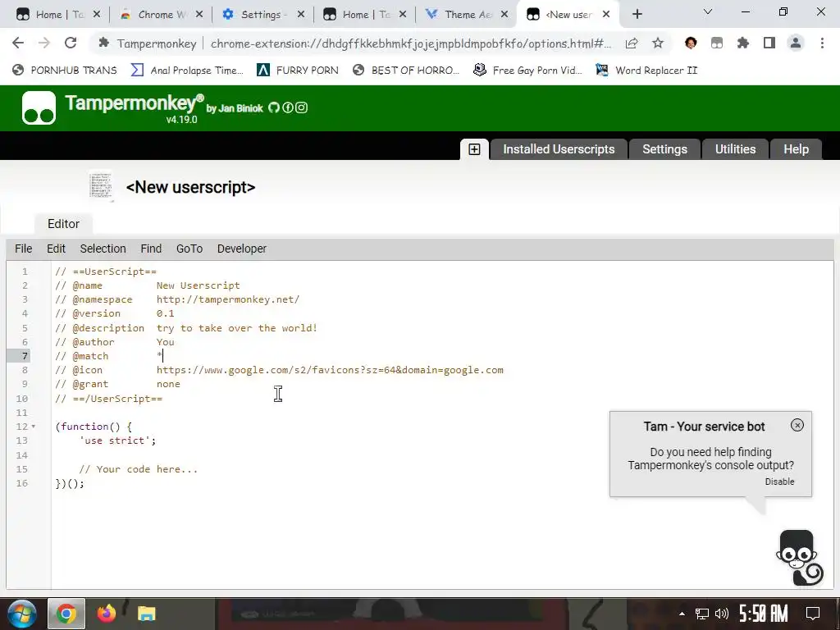Open the Edit menu
This screenshot has height=630, width=840.
[x=57, y=249]
